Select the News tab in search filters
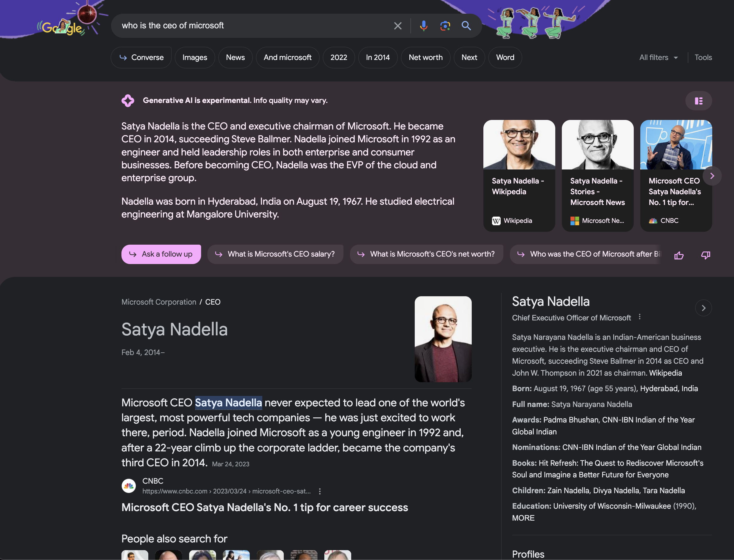This screenshot has width=734, height=560. [x=235, y=57]
